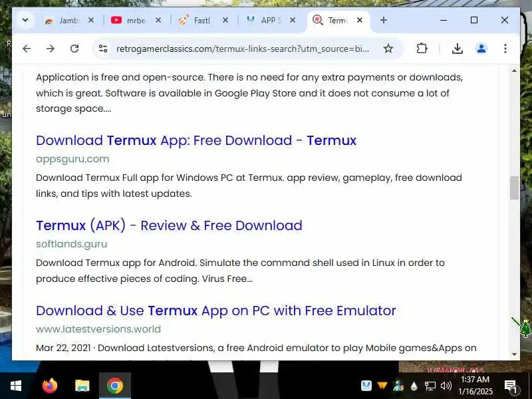532x399 pixels.
Task: Click the water drop tray icon
Action: (414, 386)
